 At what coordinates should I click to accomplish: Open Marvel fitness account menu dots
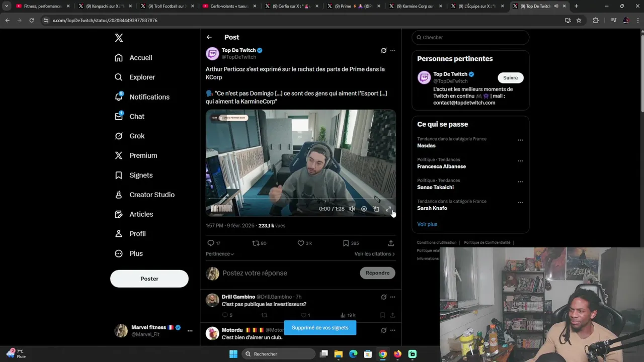click(190, 331)
